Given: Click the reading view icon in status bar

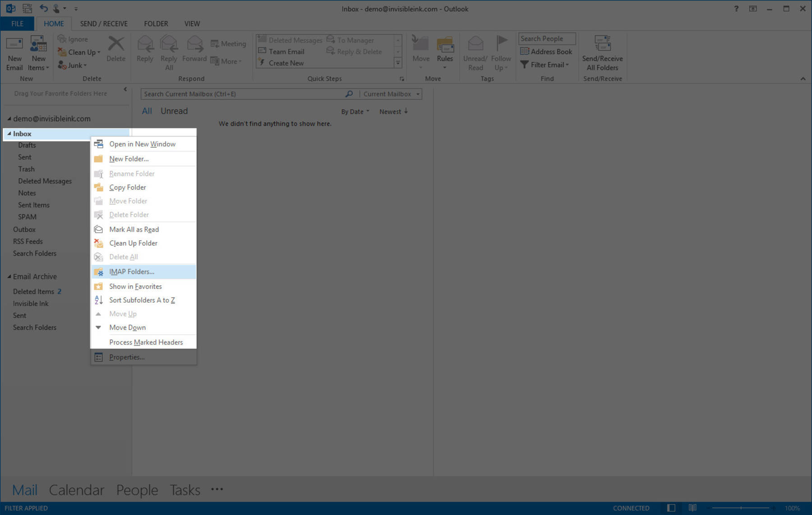Looking at the screenshot, I should 692,508.
